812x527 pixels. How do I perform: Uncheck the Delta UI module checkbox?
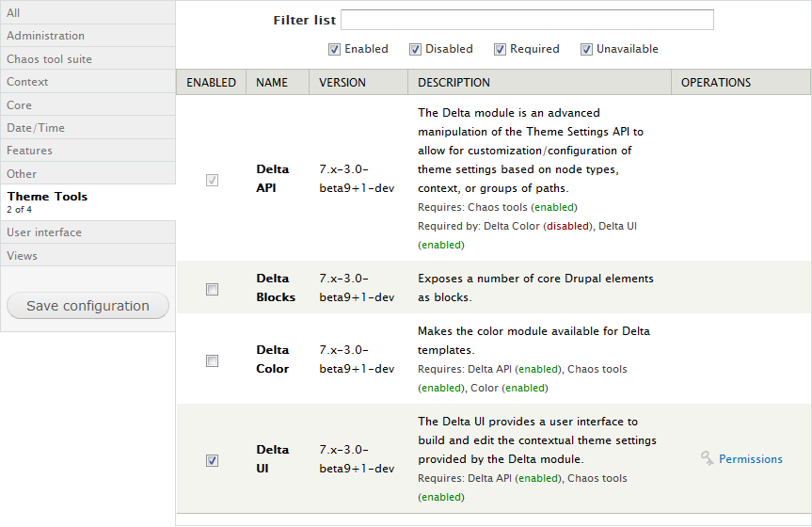tap(212, 460)
